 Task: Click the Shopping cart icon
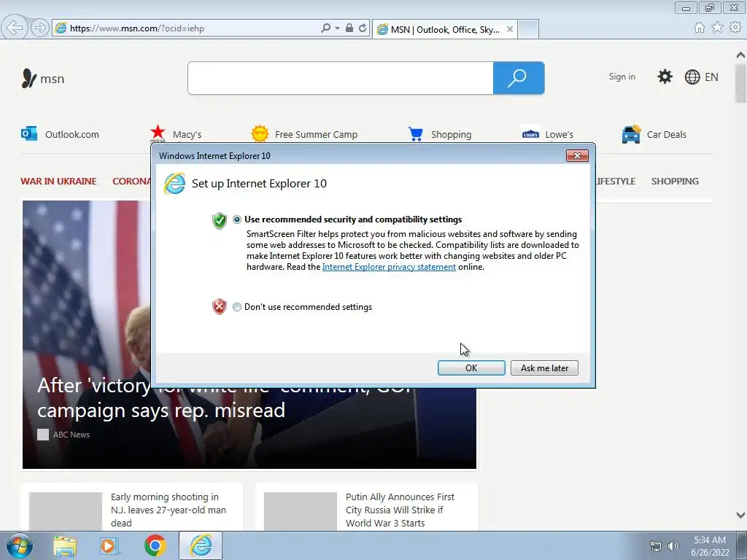point(415,134)
